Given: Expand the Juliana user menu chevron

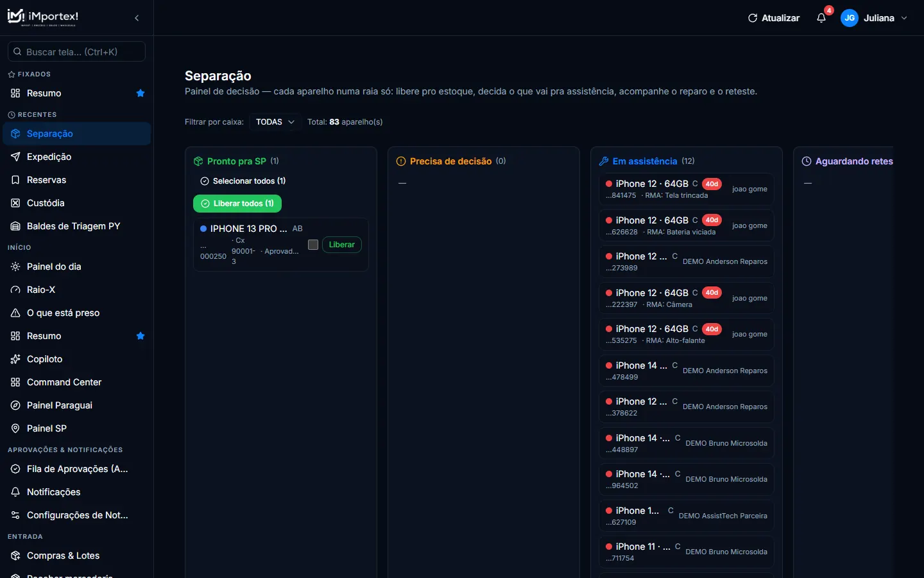Looking at the screenshot, I should pyautogui.click(x=904, y=18).
